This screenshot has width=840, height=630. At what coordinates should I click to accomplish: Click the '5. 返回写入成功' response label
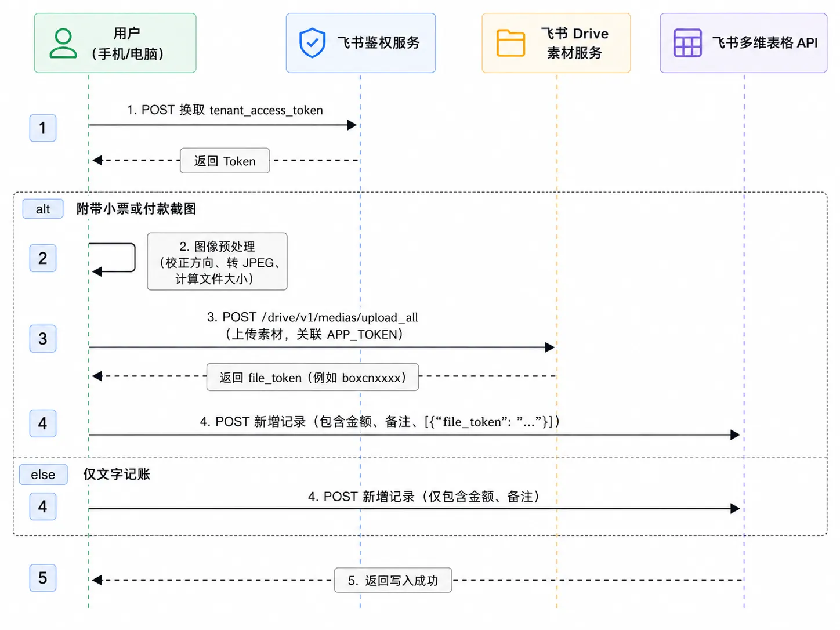[393, 580]
